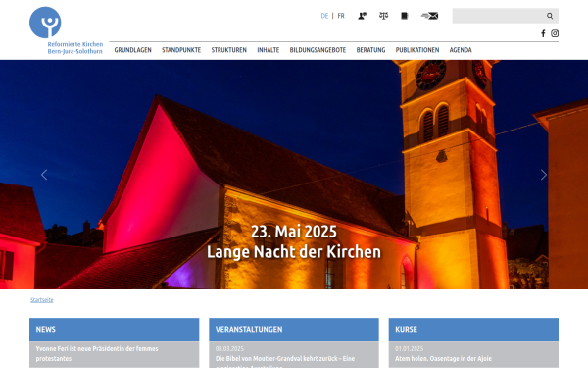Open the Inhalte menu
588x368 pixels.
pos(269,50)
